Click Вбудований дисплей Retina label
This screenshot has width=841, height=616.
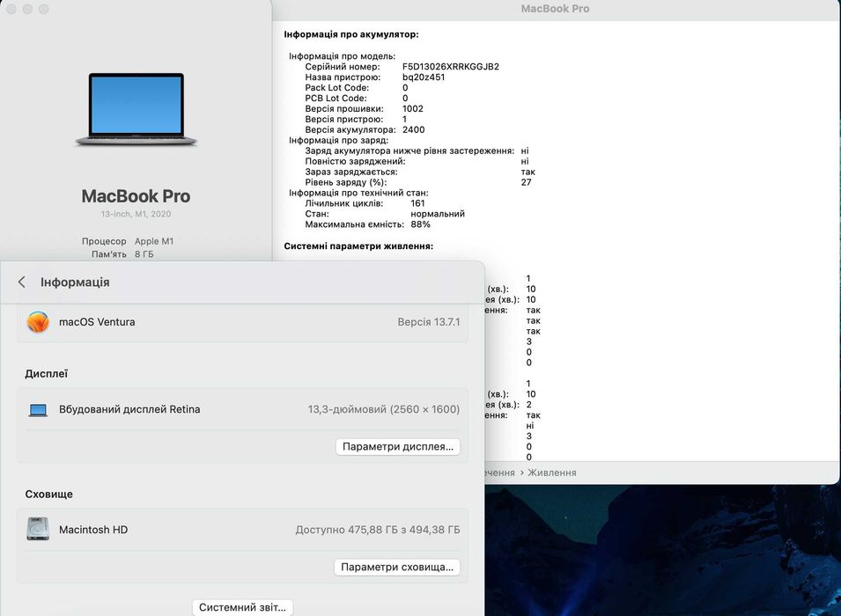click(x=129, y=409)
